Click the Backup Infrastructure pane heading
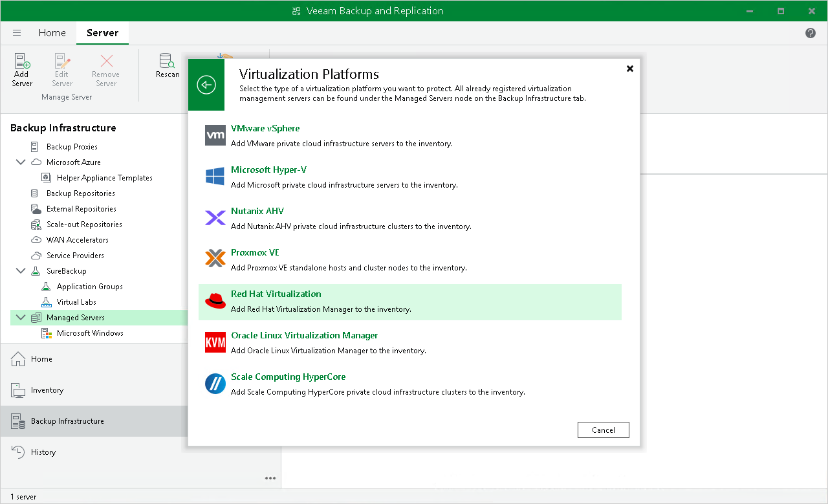Viewport: 828px width, 504px height. coord(63,128)
